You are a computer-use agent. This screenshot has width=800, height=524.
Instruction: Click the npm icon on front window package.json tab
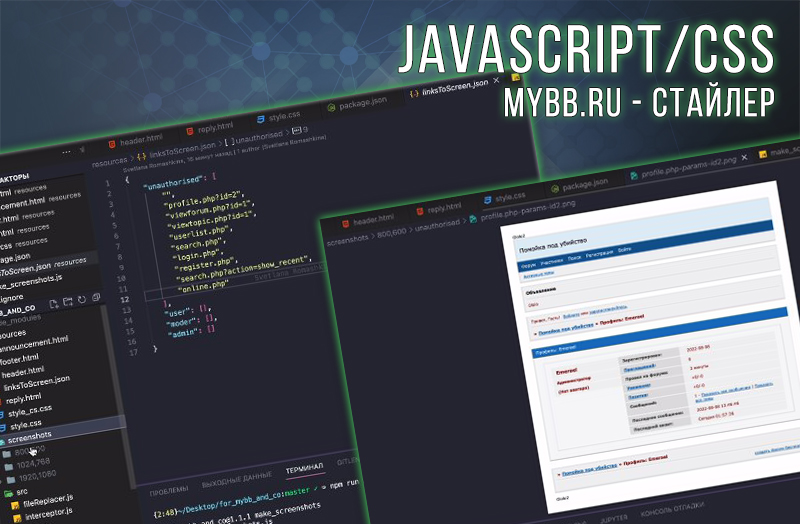(x=555, y=188)
